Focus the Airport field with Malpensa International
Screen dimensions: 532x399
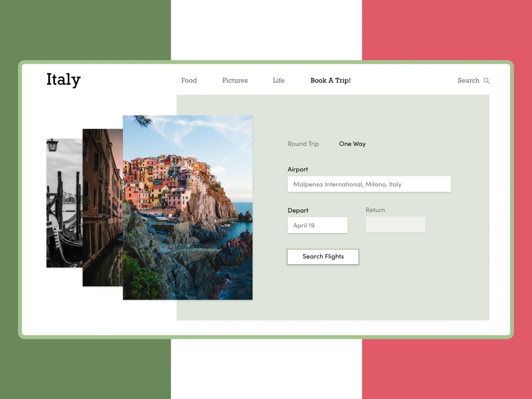tap(369, 184)
